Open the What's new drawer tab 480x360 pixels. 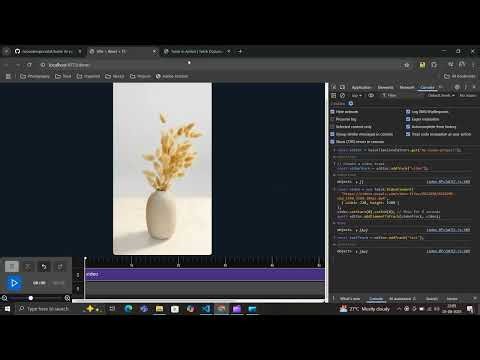(x=350, y=299)
